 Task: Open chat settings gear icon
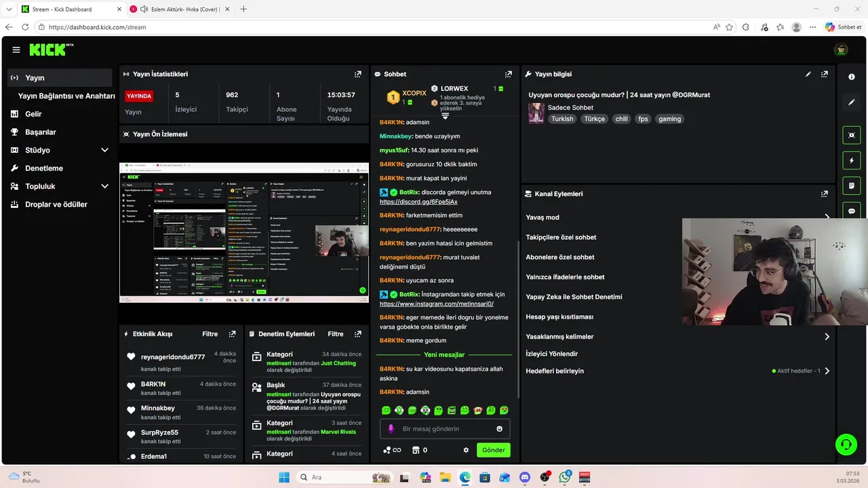click(466, 450)
